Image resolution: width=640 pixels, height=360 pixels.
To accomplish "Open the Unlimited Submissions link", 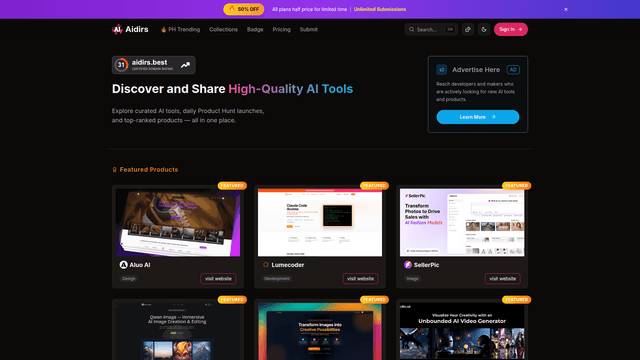I will click(x=380, y=9).
